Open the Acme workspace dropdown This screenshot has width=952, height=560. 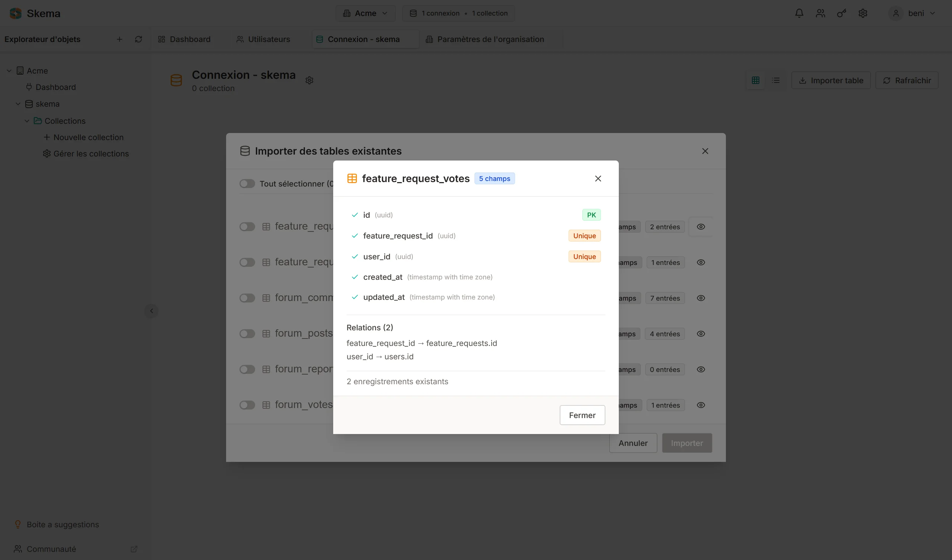coord(365,13)
